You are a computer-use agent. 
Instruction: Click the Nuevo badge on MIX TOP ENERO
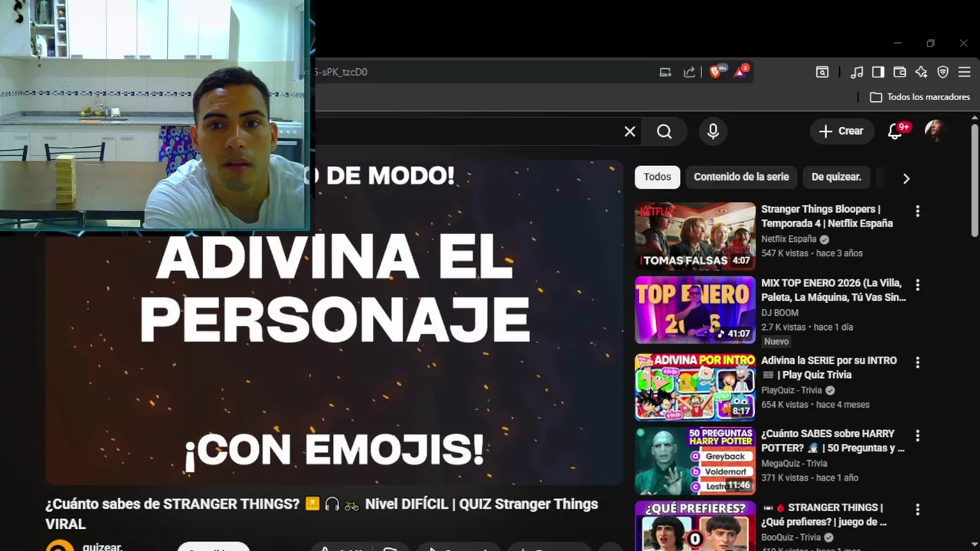point(776,341)
